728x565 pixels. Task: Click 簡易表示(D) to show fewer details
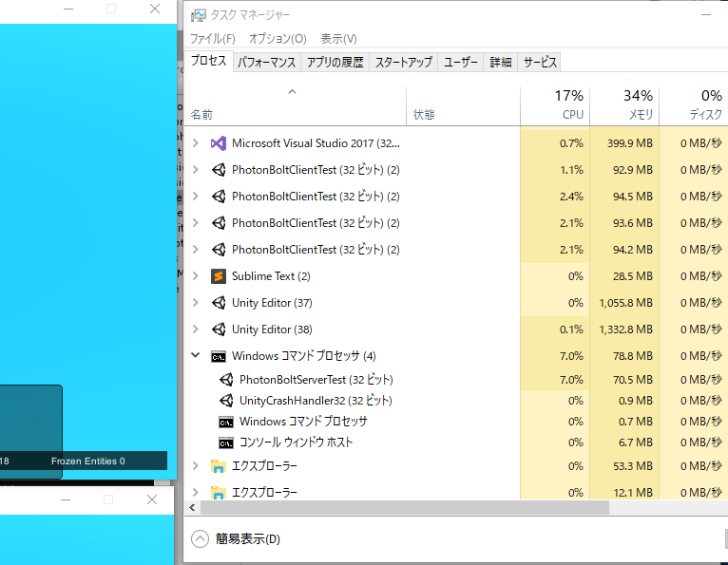click(236, 539)
